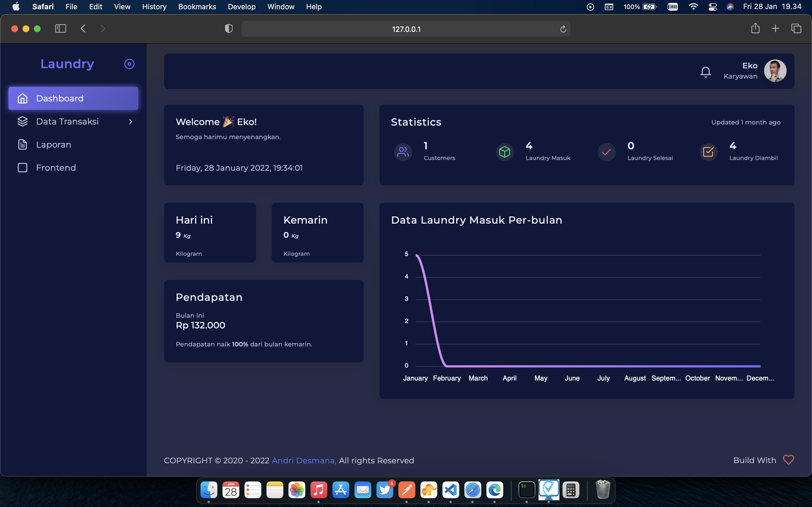Click the Customers statistics icon
The image size is (812, 507).
pos(403,152)
